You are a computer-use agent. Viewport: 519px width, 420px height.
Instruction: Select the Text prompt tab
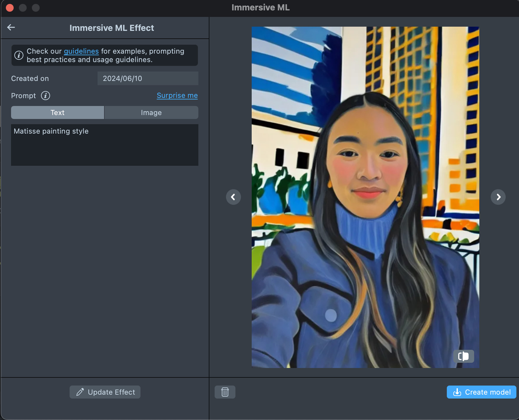pos(57,112)
